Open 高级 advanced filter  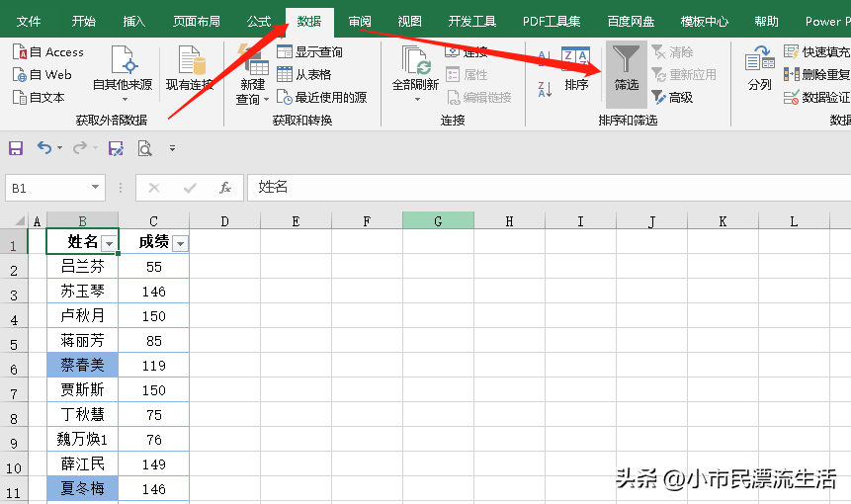click(672, 98)
